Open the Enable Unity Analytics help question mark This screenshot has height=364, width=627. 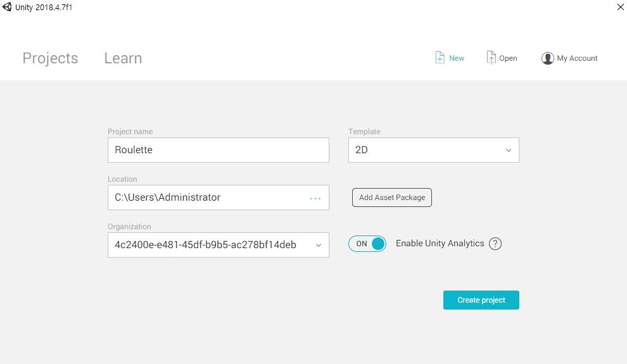coord(495,244)
